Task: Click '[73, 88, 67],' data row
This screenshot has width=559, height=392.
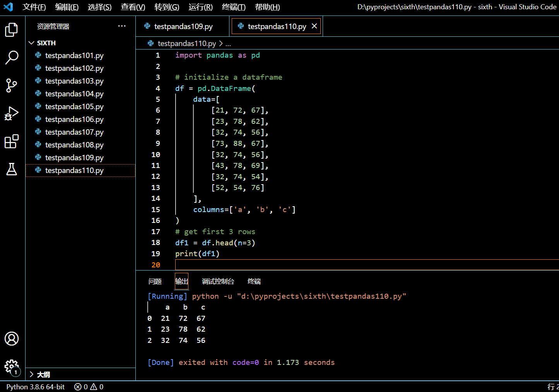Action: coord(240,143)
